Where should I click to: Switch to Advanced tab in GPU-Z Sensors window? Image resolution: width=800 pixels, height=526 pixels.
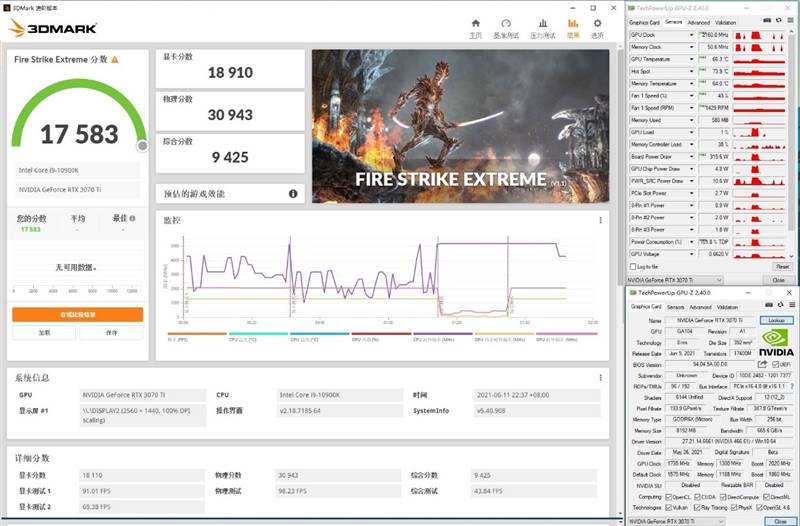pos(698,22)
